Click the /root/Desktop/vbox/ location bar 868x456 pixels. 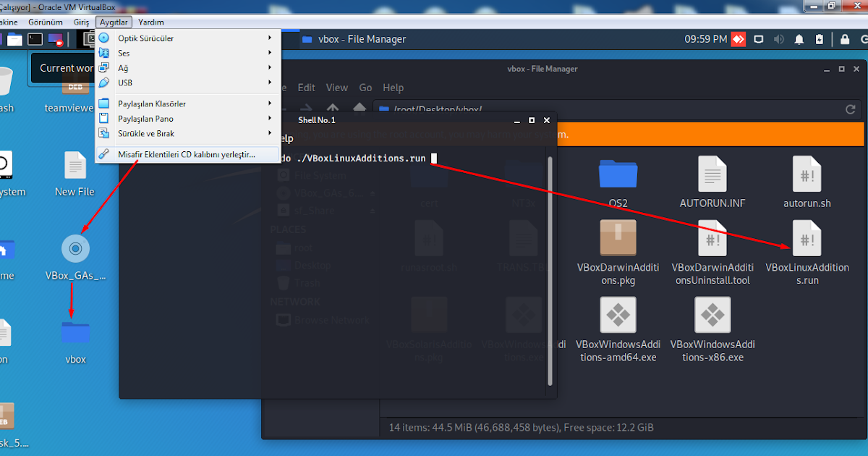click(x=618, y=109)
